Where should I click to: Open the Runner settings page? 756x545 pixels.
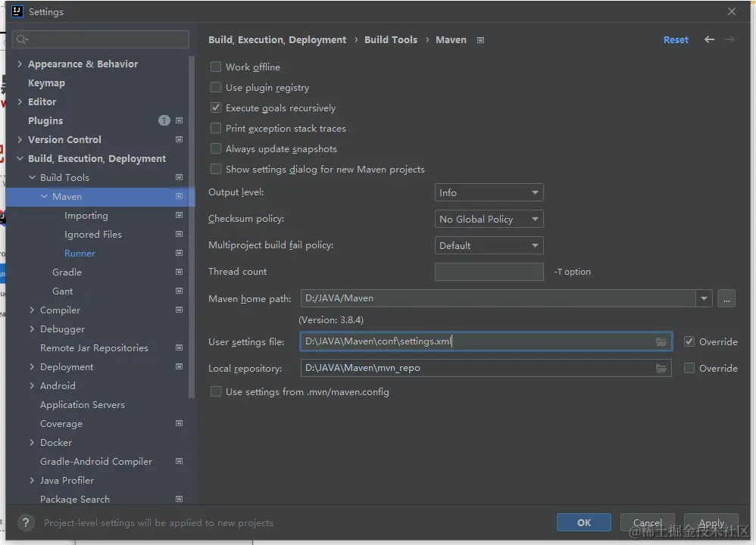click(x=80, y=253)
